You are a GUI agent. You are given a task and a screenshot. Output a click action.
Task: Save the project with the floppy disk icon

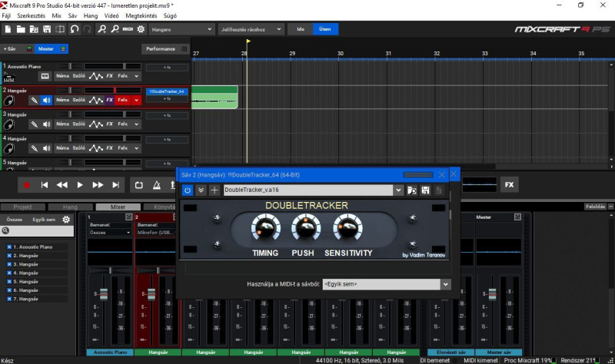pyautogui.click(x=47, y=29)
